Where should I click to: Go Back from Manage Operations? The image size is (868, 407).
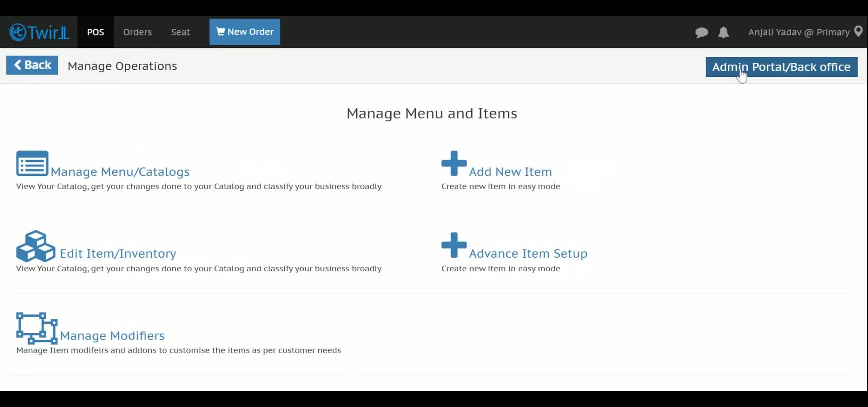tap(32, 65)
